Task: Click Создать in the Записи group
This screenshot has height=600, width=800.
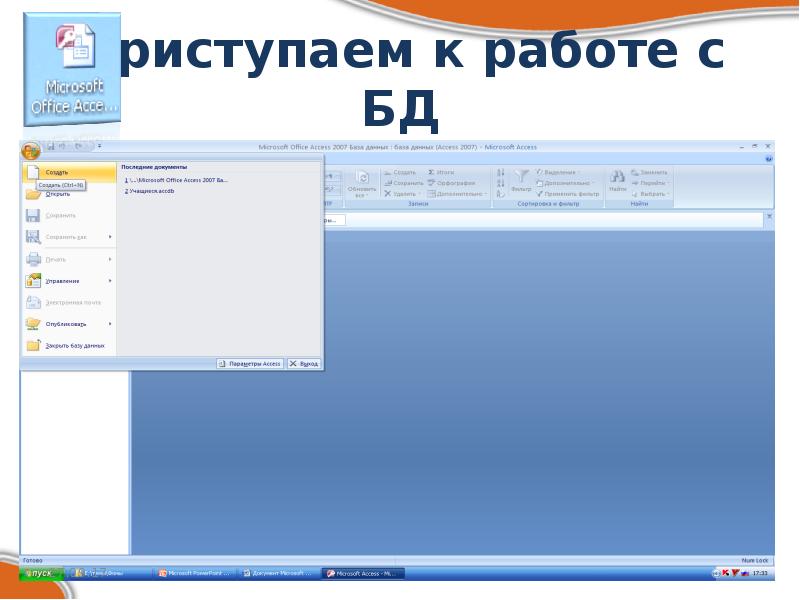Action: coord(400,172)
